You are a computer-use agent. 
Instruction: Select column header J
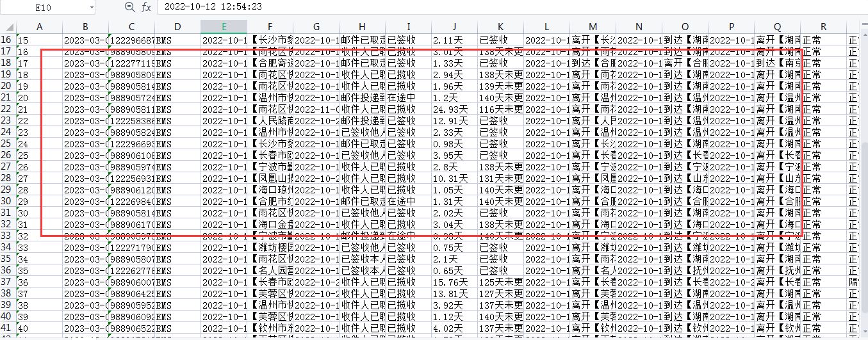click(x=454, y=26)
